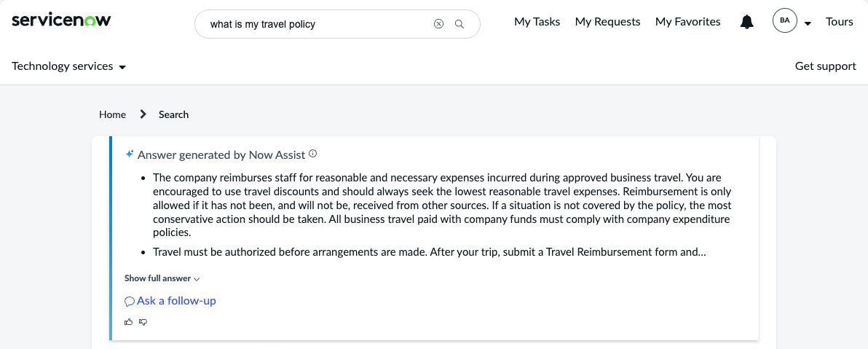Give the answer a thumbs up
Screen dimensions: 868x349
point(129,322)
